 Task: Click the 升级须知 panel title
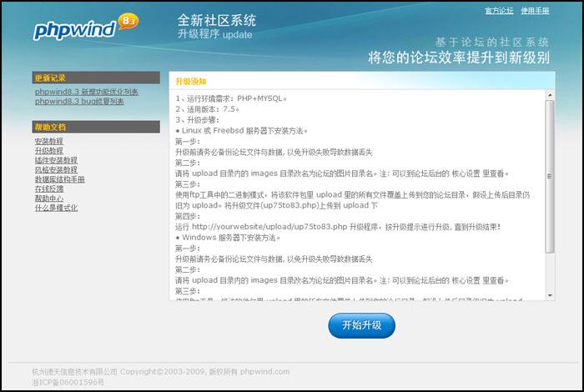[x=191, y=82]
